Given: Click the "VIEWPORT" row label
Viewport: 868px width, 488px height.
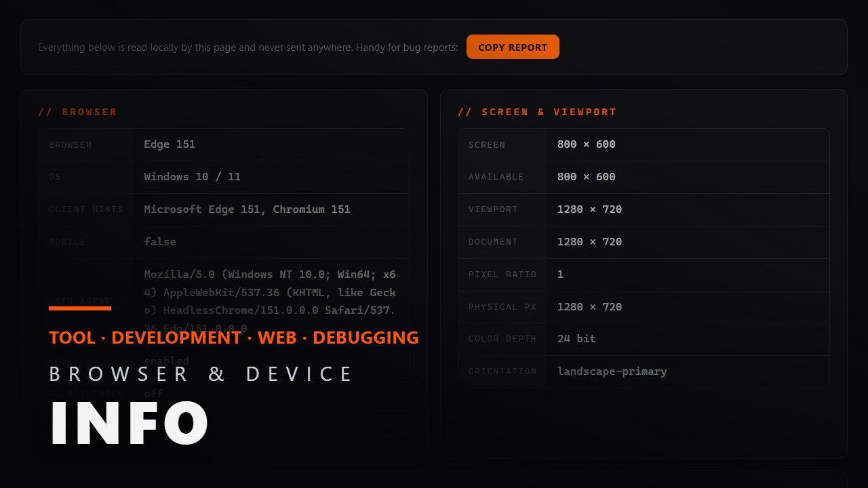Looking at the screenshot, I should [x=493, y=210].
